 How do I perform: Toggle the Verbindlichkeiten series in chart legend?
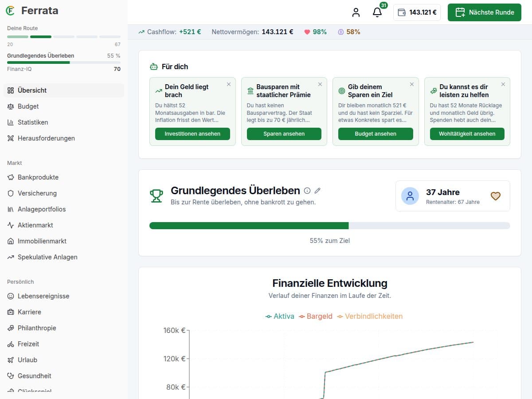[370, 316]
